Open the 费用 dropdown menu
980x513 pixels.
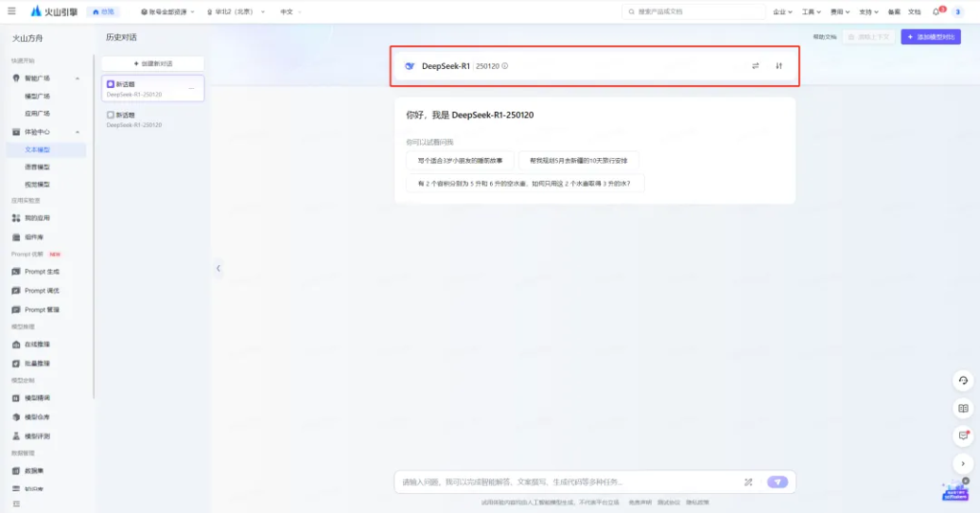coord(840,11)
